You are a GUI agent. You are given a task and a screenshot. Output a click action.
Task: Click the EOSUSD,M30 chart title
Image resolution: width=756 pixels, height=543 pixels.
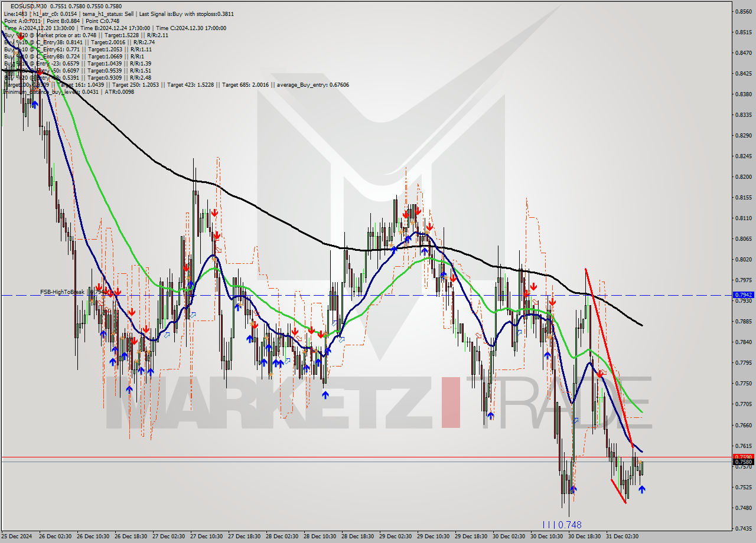(29, 6)
